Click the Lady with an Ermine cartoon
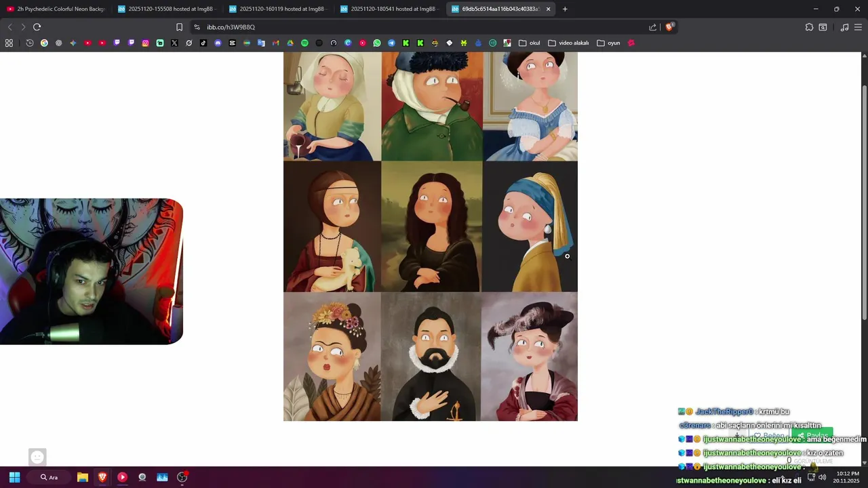 [x=332, y=226]
